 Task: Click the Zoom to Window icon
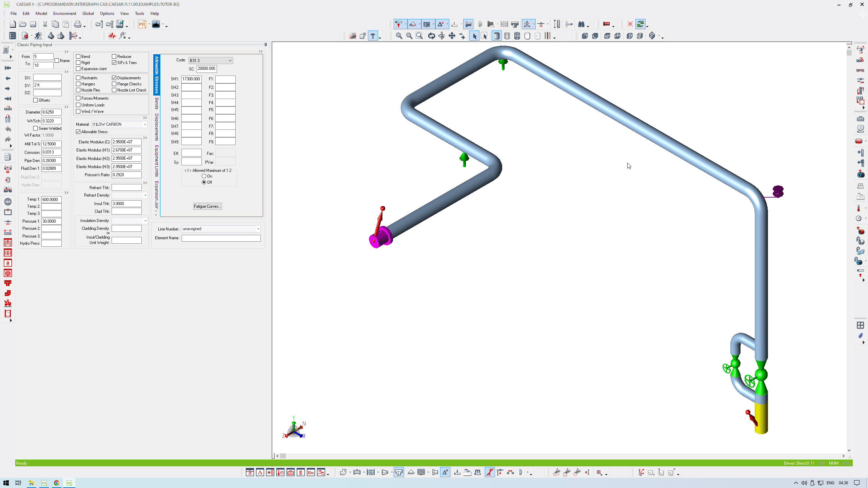point(419,36)
